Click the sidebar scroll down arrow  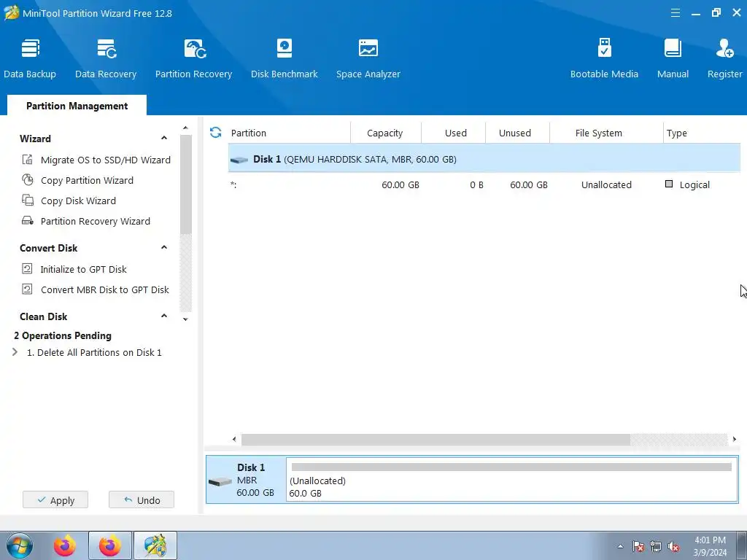(x=186, y=319)
